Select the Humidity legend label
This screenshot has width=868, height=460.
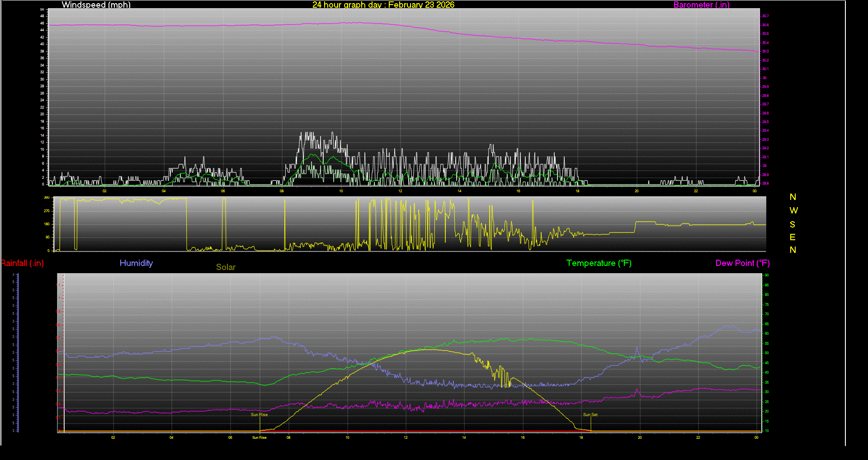136,263
